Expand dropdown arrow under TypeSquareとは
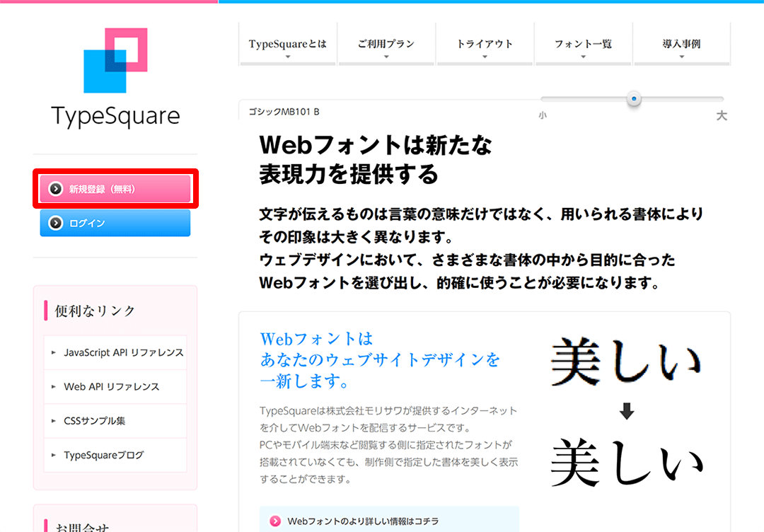 288,57
